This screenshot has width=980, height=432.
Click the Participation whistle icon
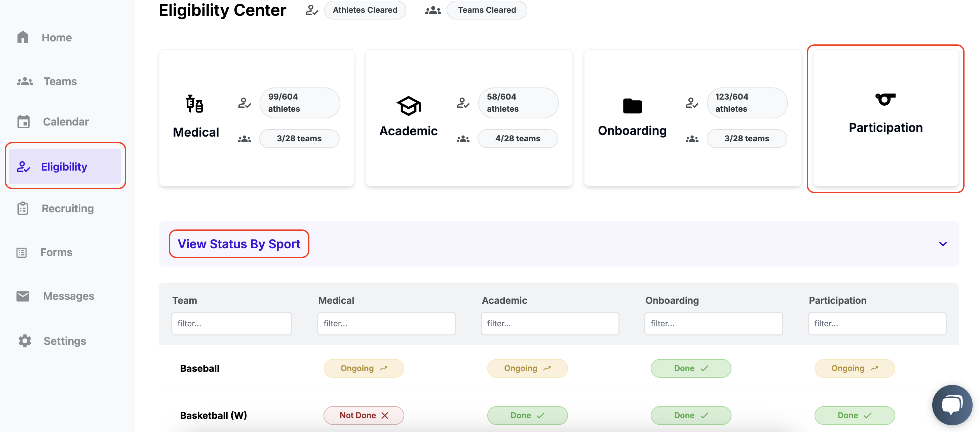pos(885,99)
